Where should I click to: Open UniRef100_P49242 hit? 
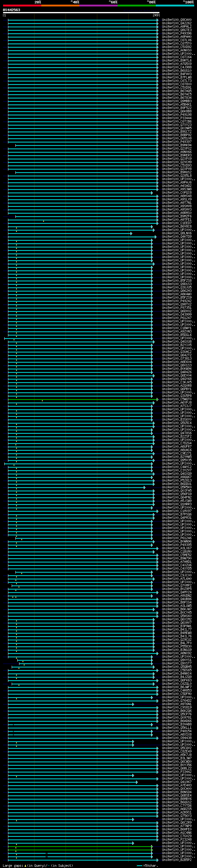coord(176,301)
